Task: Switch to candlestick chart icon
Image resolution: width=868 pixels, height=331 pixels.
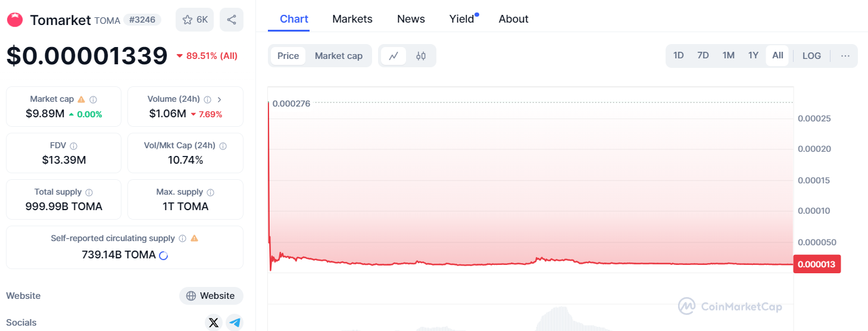Action: click(x=421, y=56)
